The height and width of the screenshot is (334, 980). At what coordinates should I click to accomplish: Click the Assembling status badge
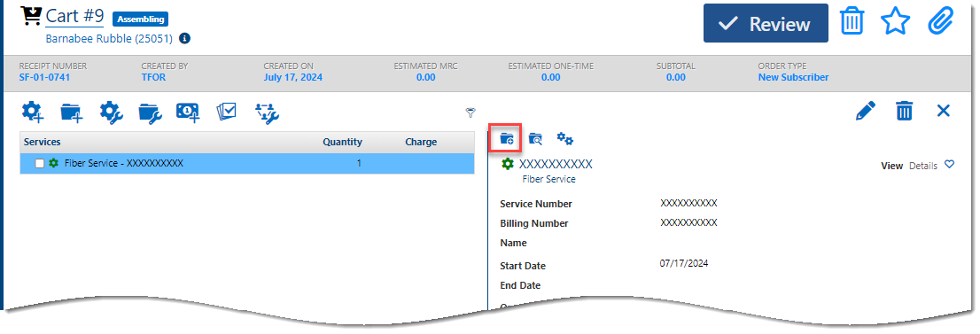pyautogui.click(x=140, y=19)
